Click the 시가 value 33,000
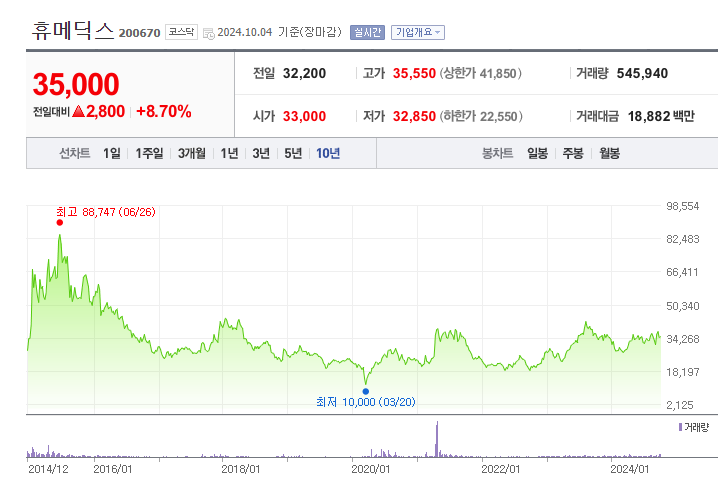This screenshot has height=487, width=718. [x=305, y=116]
